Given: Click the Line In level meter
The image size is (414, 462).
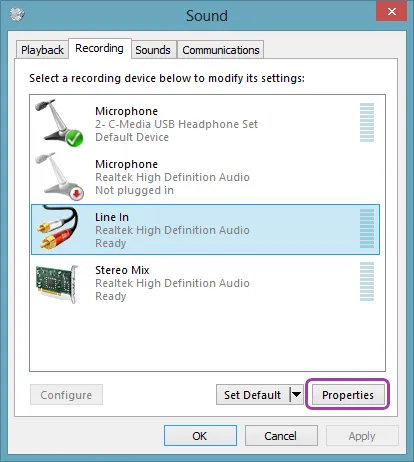Looking at the screenshot, I should [367, 229].
